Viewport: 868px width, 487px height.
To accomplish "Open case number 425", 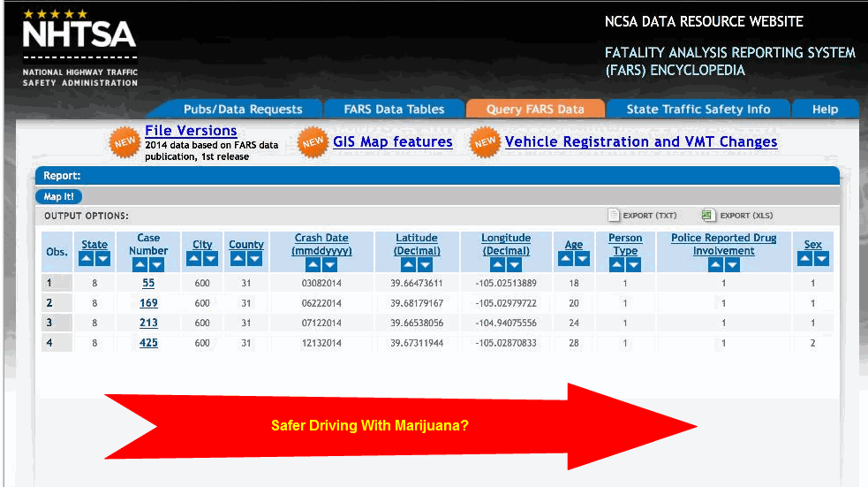I will pos(148,343).
